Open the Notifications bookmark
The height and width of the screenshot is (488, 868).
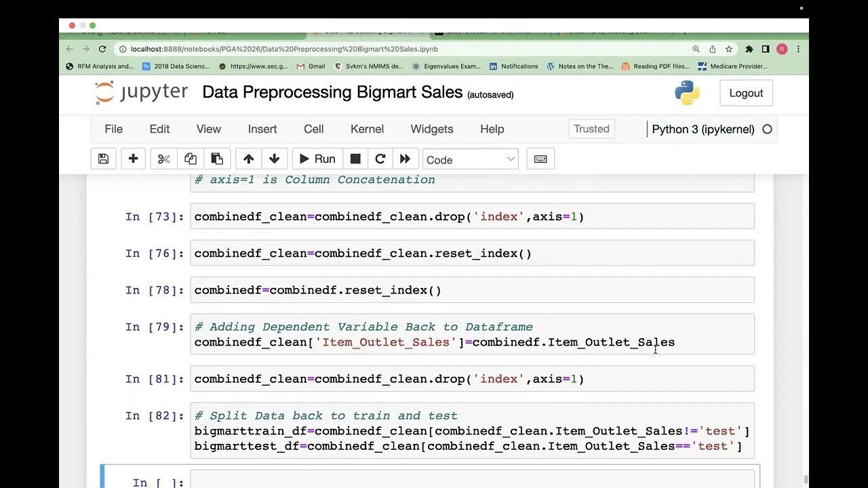[513, 66]
